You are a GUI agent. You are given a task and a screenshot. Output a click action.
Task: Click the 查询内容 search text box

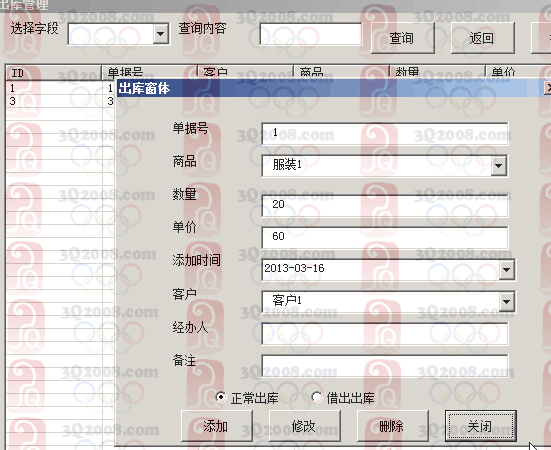pos(311,34)
